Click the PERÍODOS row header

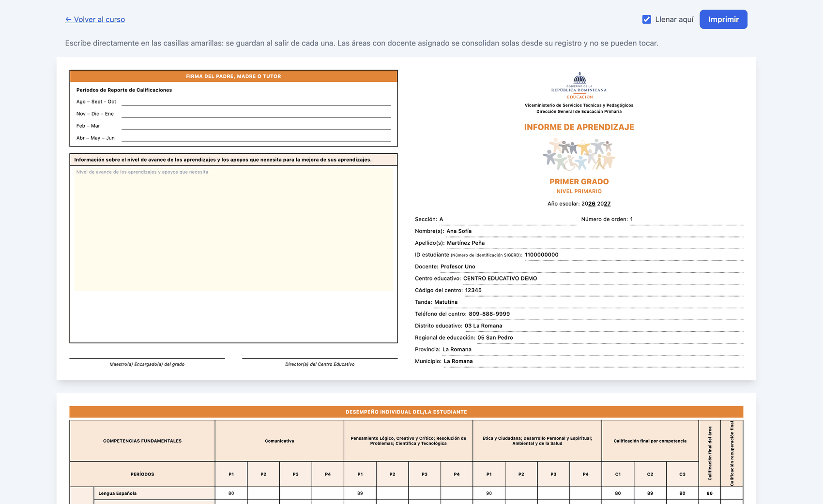tap(142, 474)
